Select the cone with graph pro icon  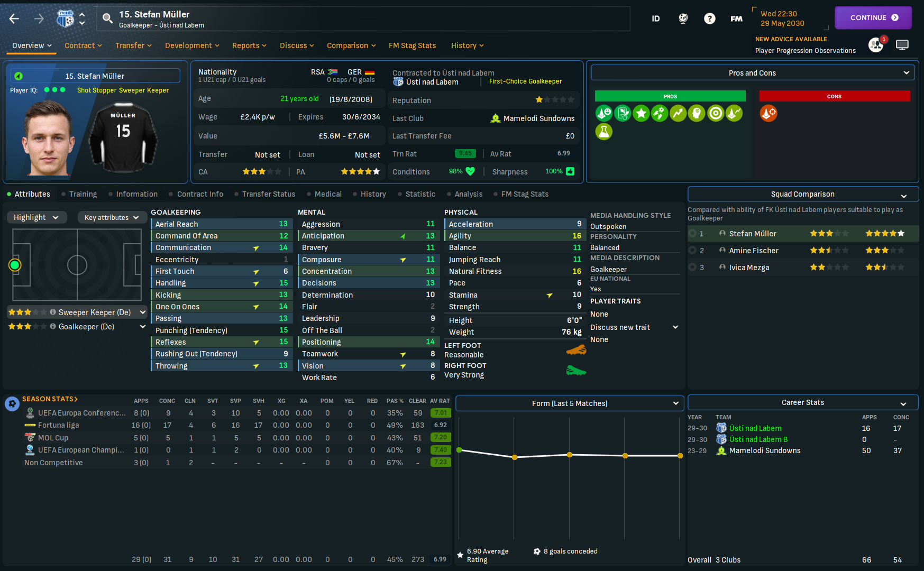tap(734, 113)
